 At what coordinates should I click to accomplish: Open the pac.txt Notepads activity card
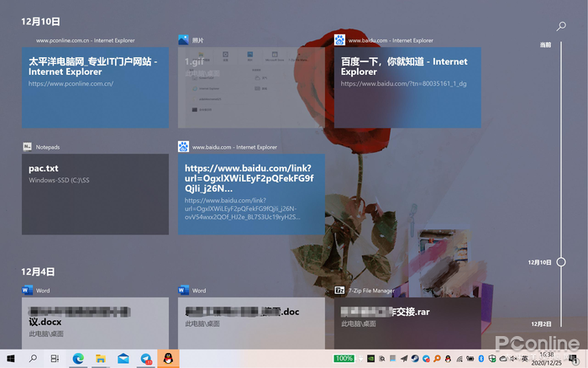click(95, 194)
